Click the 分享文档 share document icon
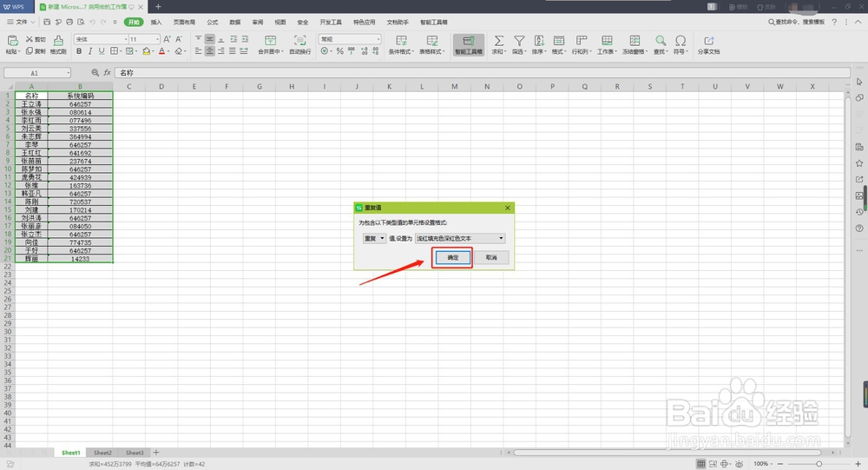The image size is (868, 470). click(x=708, y=41)
